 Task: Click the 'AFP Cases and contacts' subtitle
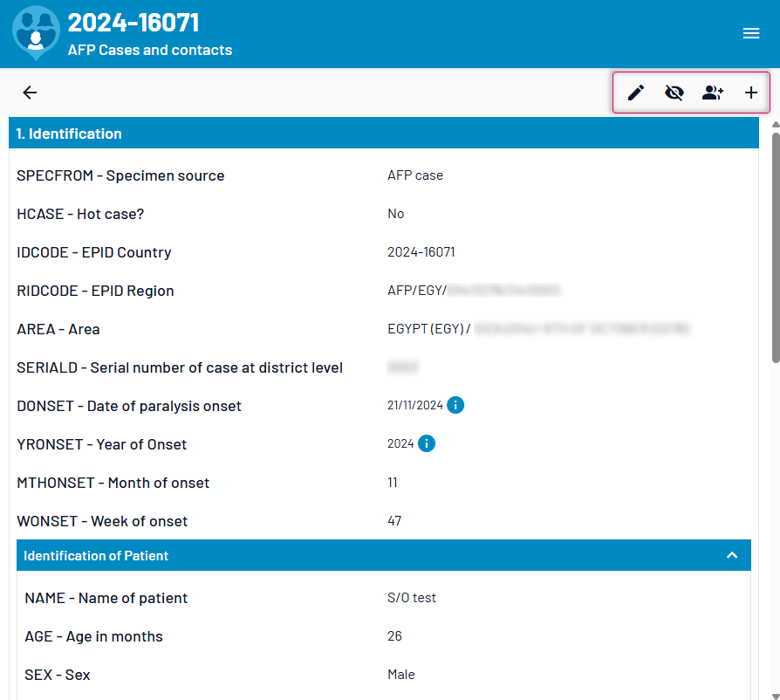150,51
